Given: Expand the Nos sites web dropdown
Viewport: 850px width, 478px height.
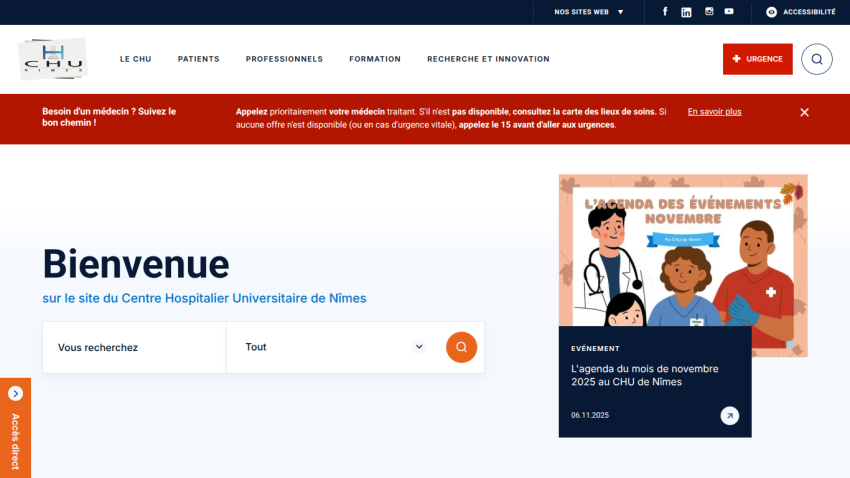Looking at the screenshot, I should coord(589,12).
